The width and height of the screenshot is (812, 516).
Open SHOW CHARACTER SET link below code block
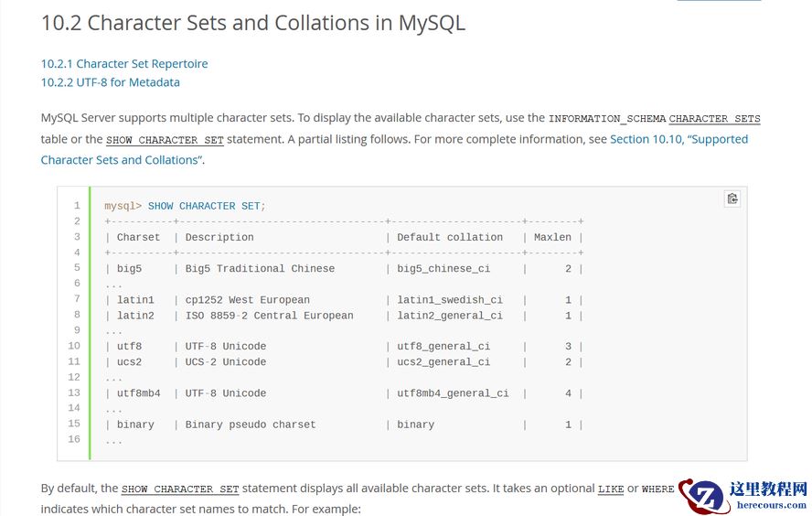[180, 489]
